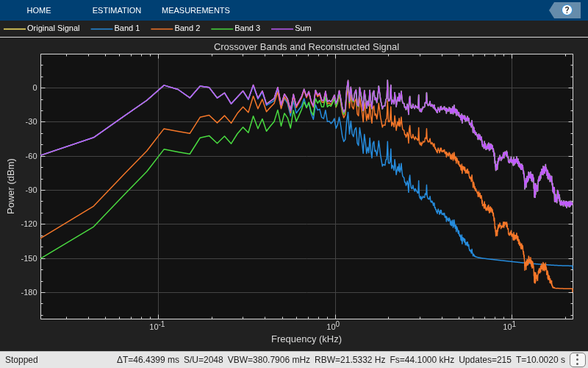This screenshot has width=588, height=368.
Task: Open the three-dot status bar options menu
Action: [x=578, y=360]
